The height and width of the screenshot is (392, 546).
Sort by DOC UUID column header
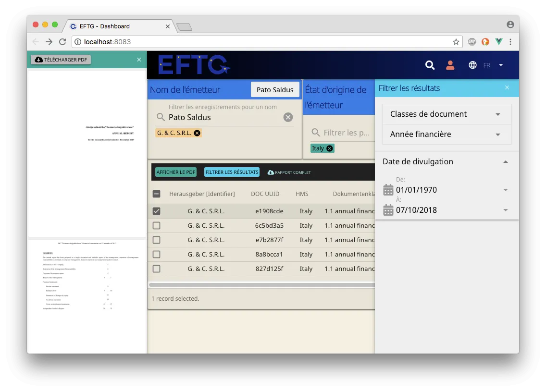(x=265, y=194)
